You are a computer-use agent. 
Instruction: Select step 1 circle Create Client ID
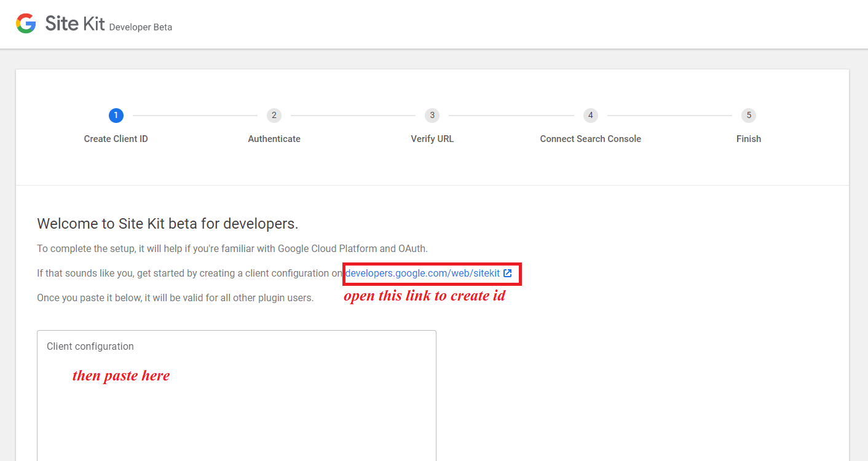[x=116, y=115]
